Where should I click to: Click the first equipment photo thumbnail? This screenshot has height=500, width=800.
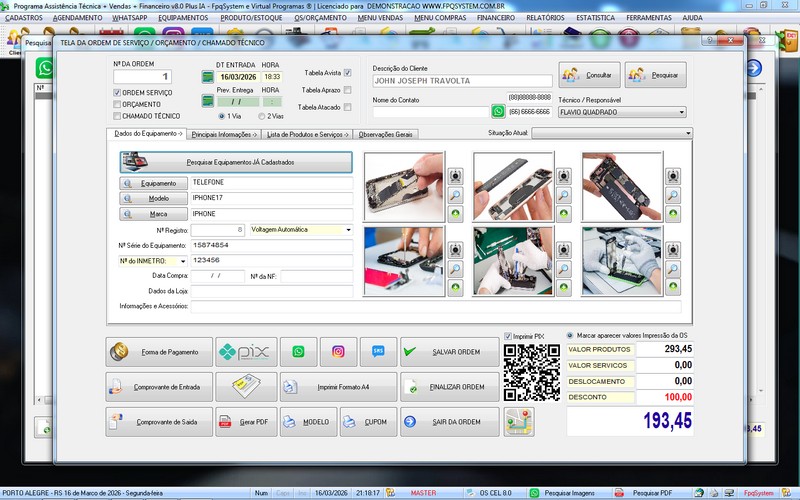403,186
